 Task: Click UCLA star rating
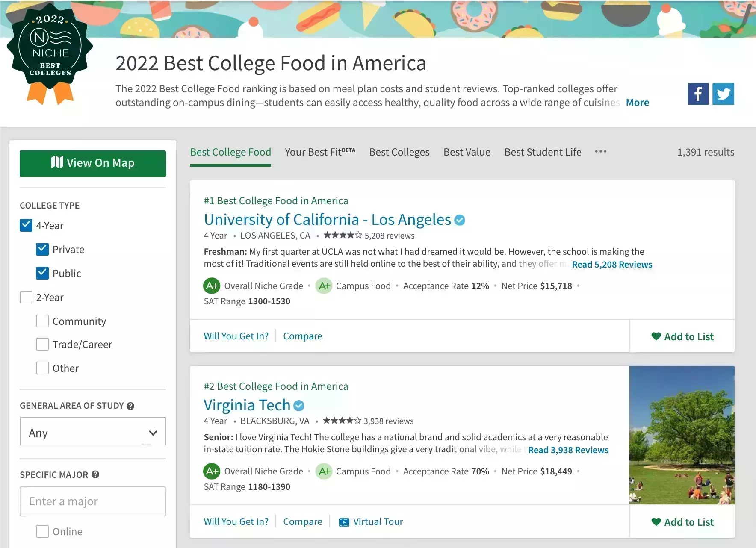[x=343, y=235]
